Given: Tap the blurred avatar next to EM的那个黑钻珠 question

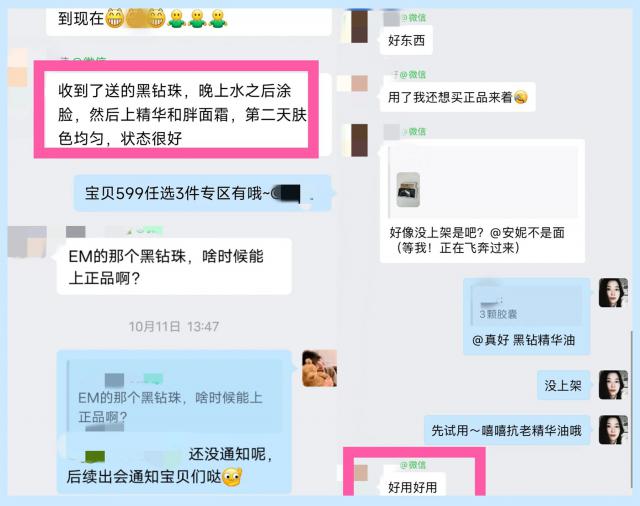Looking at the screenshot, I should [27, 242].
